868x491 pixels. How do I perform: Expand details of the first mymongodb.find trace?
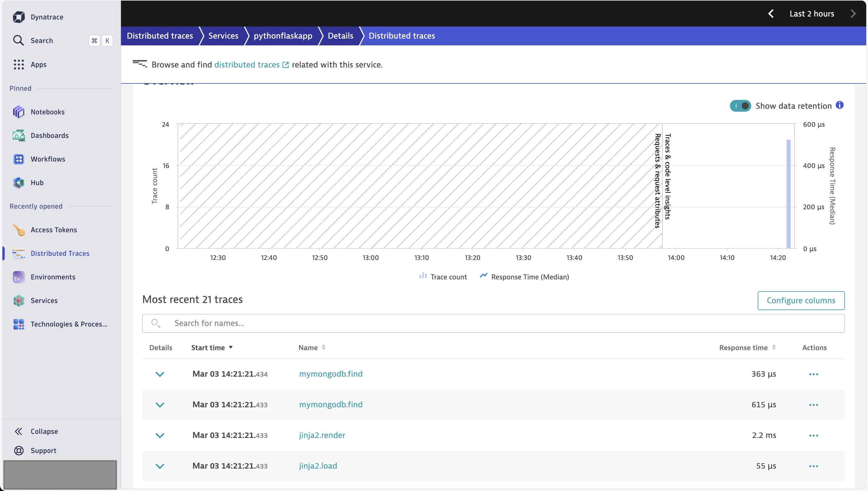[160, 374]
